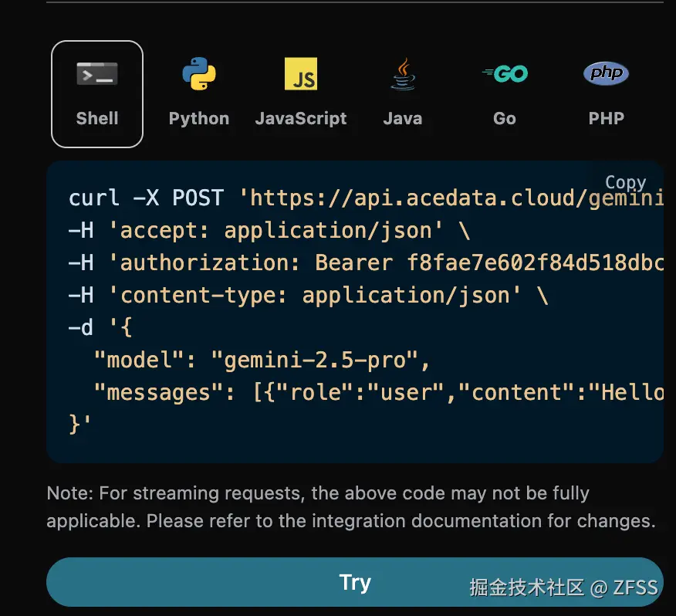
Task: Select the Shell terminal icon
Action: 97,74
